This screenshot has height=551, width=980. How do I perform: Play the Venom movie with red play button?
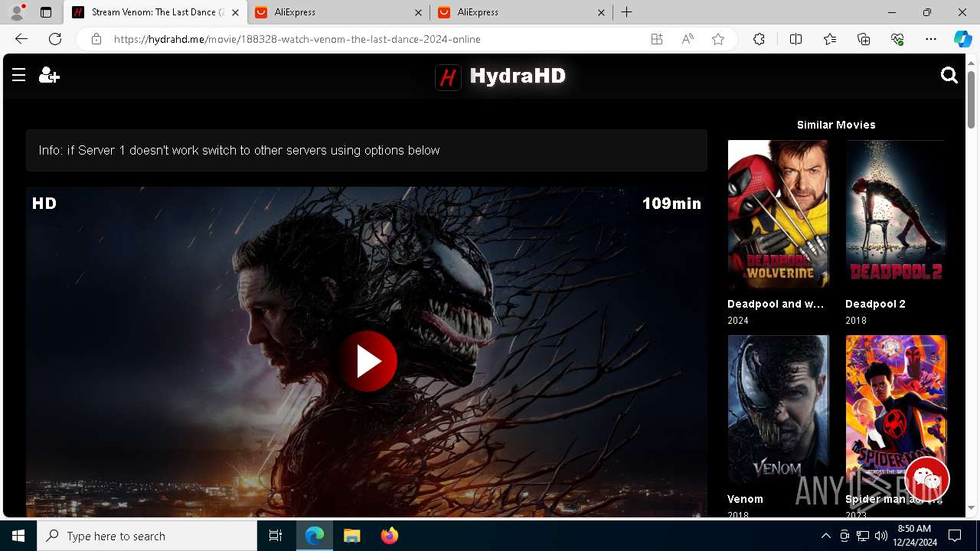[368, 361]
